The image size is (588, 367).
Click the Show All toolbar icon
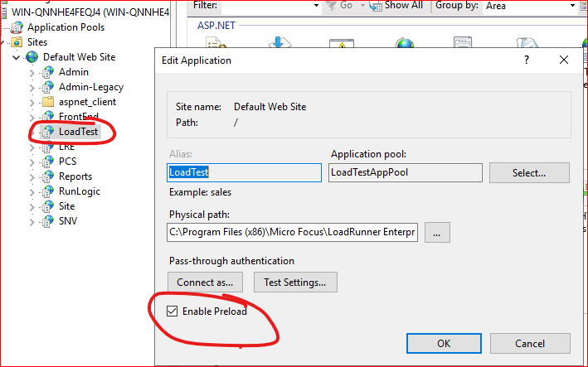pos(376,5)
